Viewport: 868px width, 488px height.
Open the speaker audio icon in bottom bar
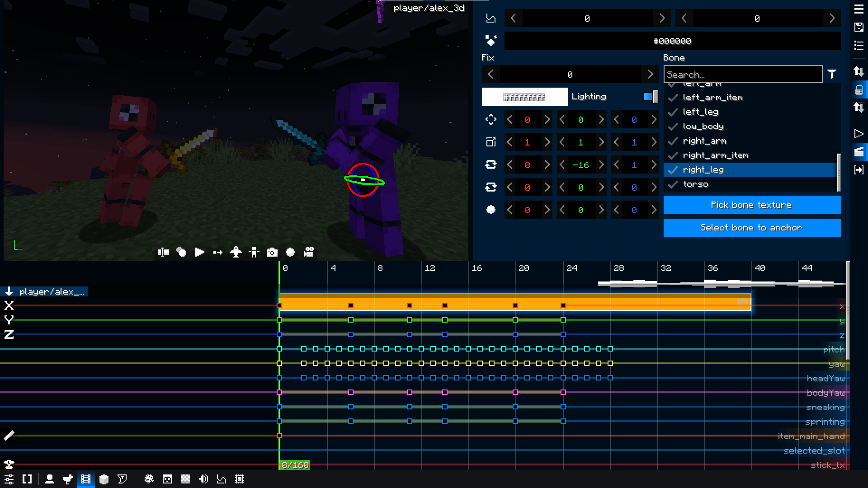click(x=203, y=479)
